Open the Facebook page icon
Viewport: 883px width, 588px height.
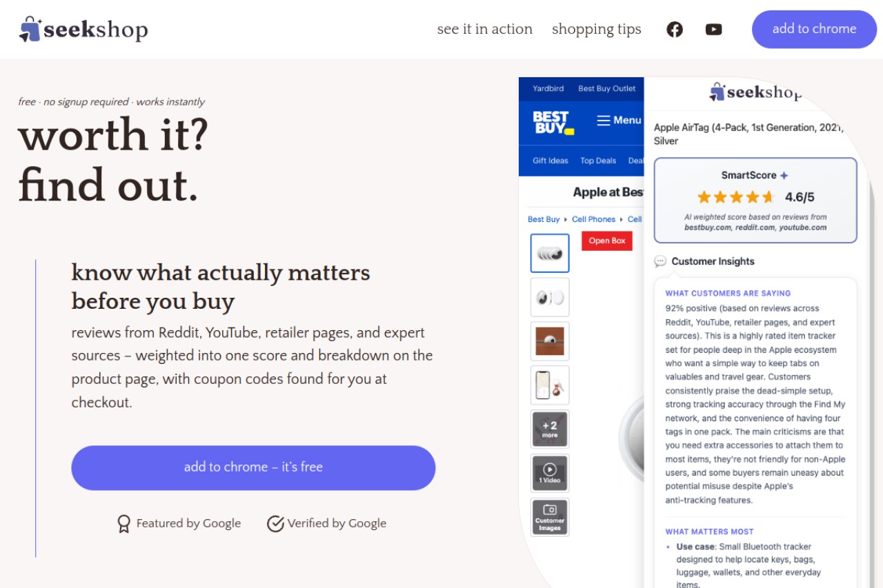[x=675, y=29]
